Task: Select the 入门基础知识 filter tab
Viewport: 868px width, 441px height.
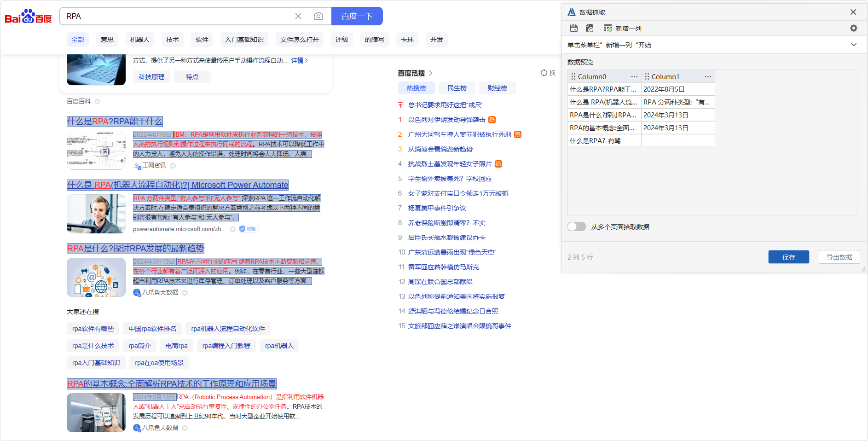Action: [244, 40]
